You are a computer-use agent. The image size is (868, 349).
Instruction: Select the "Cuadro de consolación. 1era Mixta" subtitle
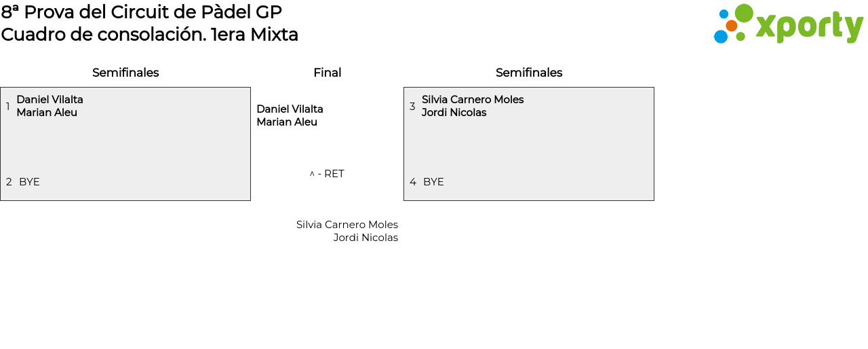149,35
